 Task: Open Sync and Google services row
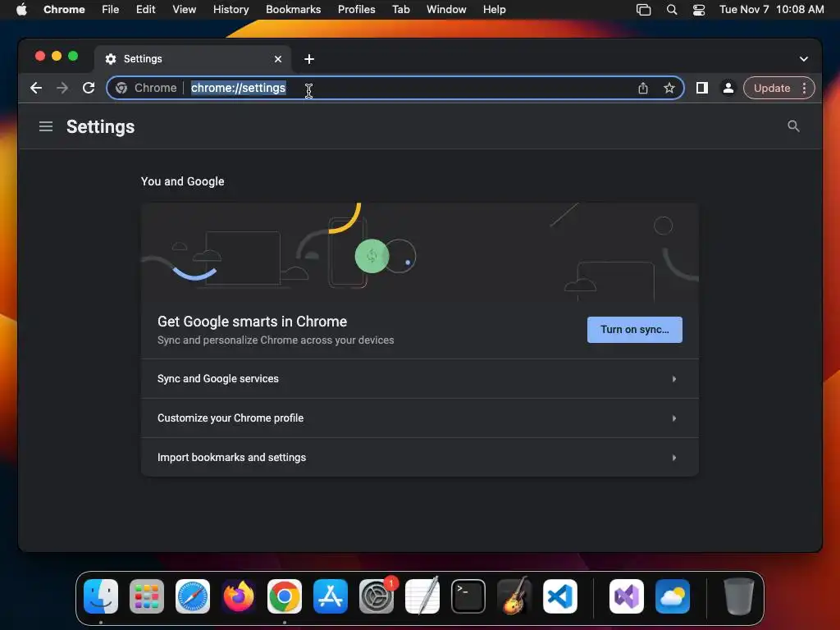(419, 379)
